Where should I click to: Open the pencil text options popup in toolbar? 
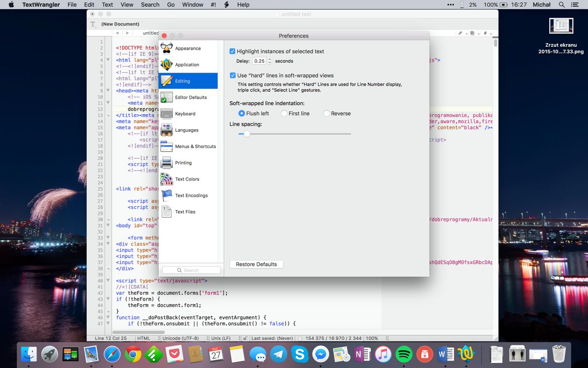[x=461, y=33]
